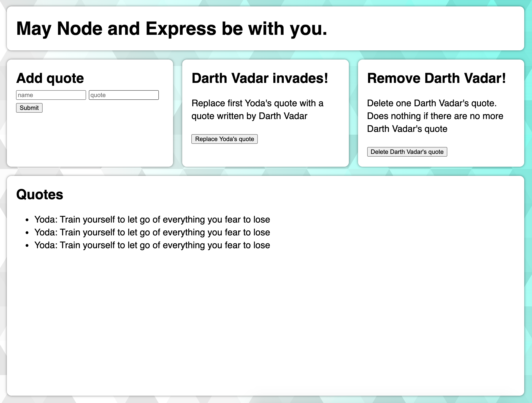Viewport: 532px width, 403px height.
Task: Select the third Yoda quote in the list
Action: click(x=152, y=245)
